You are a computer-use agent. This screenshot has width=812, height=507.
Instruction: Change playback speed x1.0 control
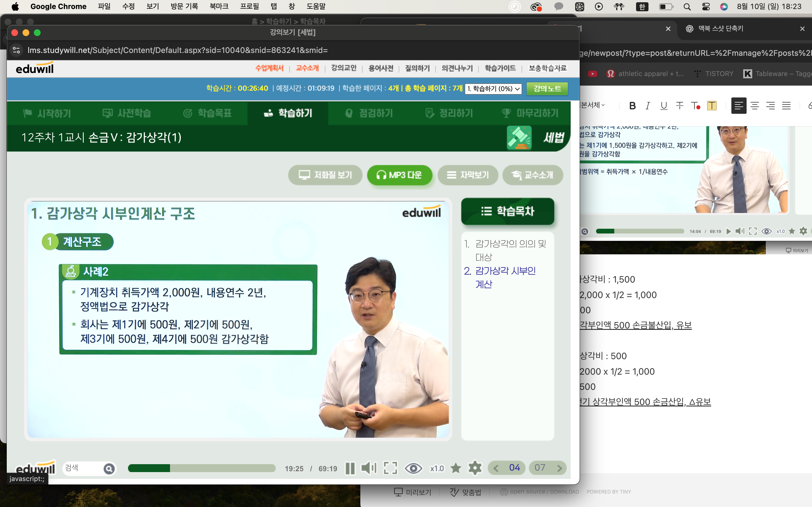(x=437, y=468)
